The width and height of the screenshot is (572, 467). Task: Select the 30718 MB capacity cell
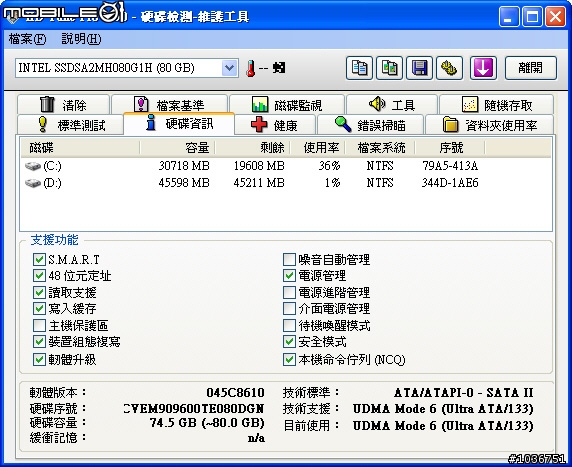[x=184, y=166]
